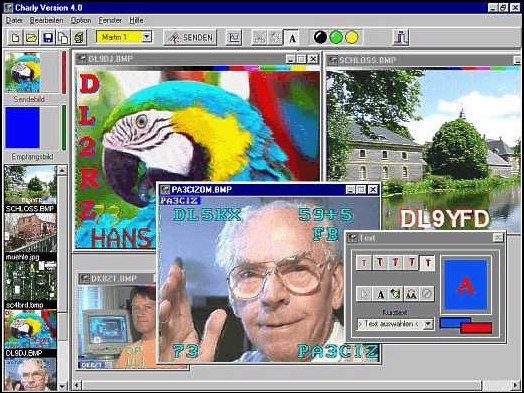524x393 pixels.
Task: Save the image with the floppy disk icon
Action: (x=48, y=37)
